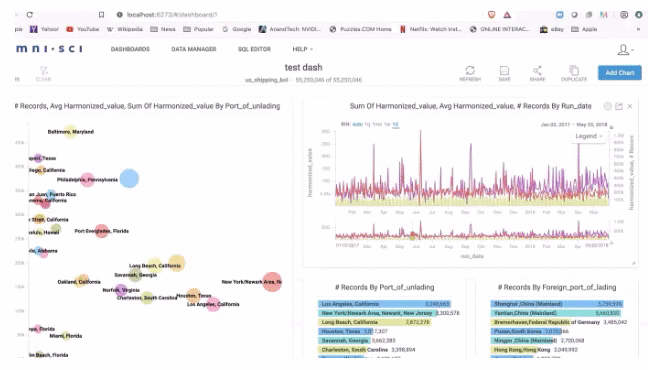Open the Brave Shields lion icon
Image resolution: width=648 pixels, height=370 pixels.
coord(491,14)
